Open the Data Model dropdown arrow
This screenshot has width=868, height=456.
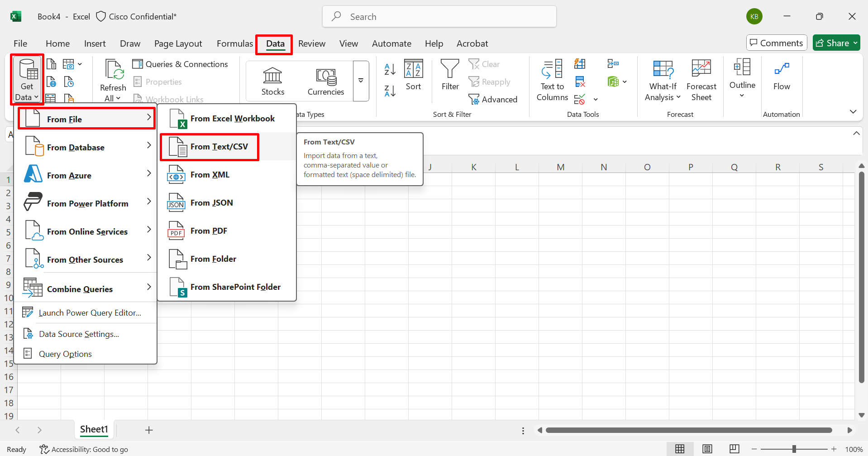click(x=625, y=82)
